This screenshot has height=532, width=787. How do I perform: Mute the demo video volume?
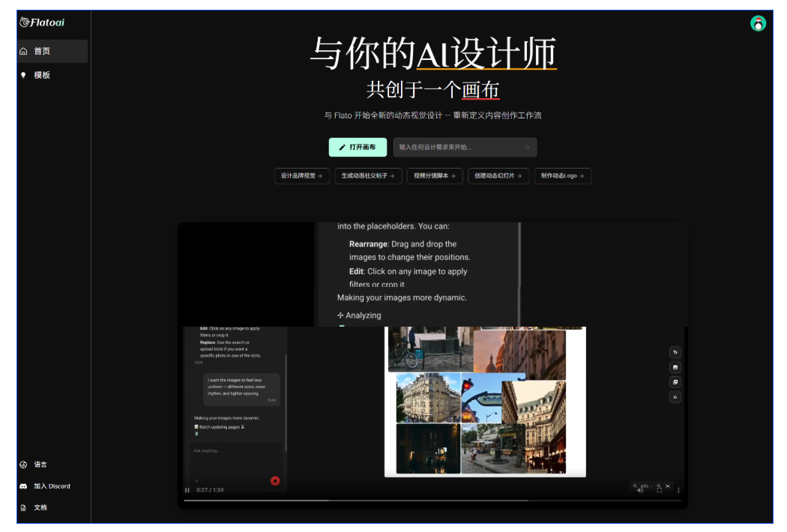click(x=639, y=490)
